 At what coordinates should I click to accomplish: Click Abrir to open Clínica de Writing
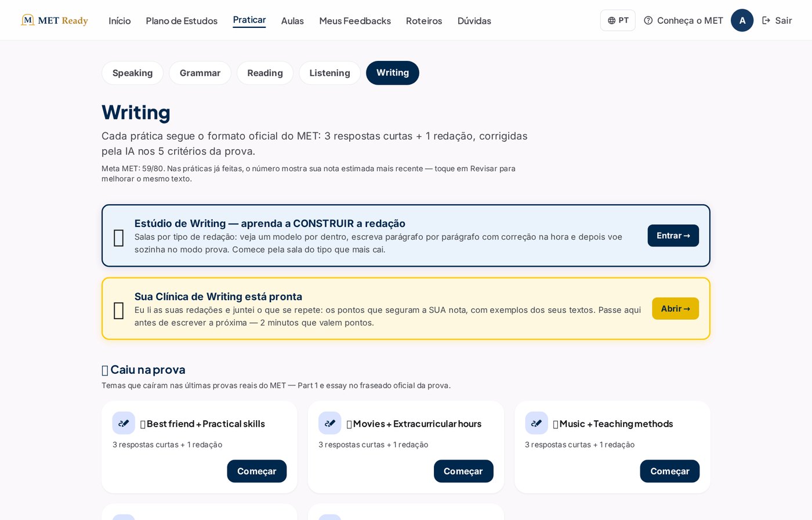(676, 309)
